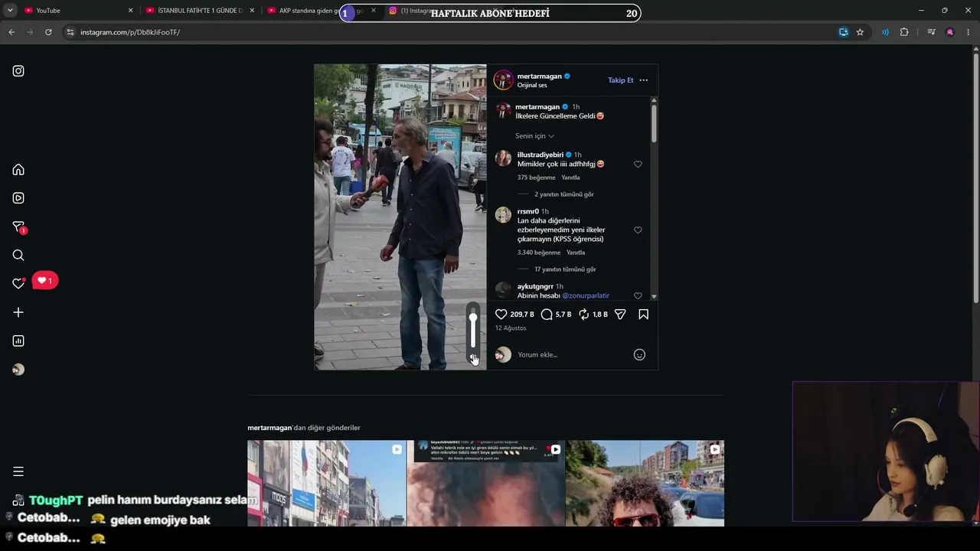Open Notifications heart in the sidebar
The height and width of the screenshot is (551, 980).
point(18,283)
